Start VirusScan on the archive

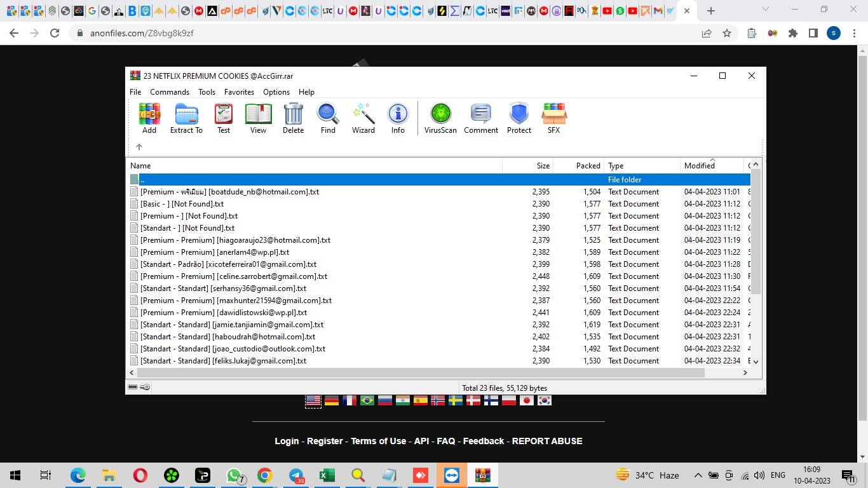click(440, 119)
